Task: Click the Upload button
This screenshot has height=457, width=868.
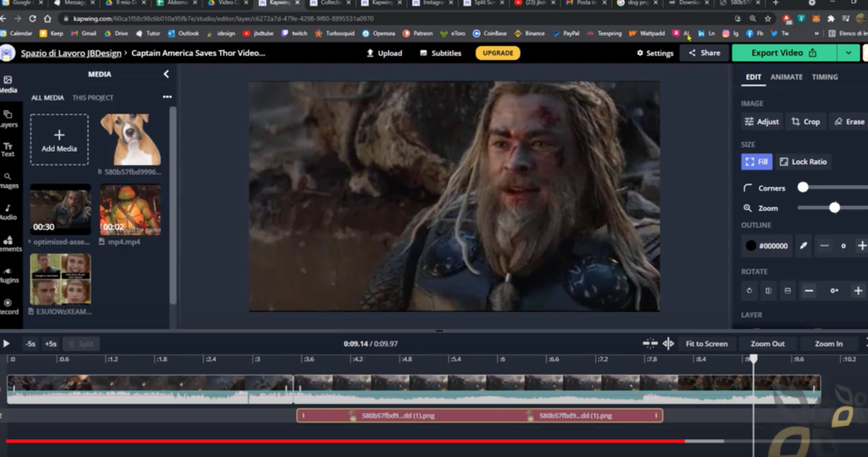Action: click(x=384, y=53)
